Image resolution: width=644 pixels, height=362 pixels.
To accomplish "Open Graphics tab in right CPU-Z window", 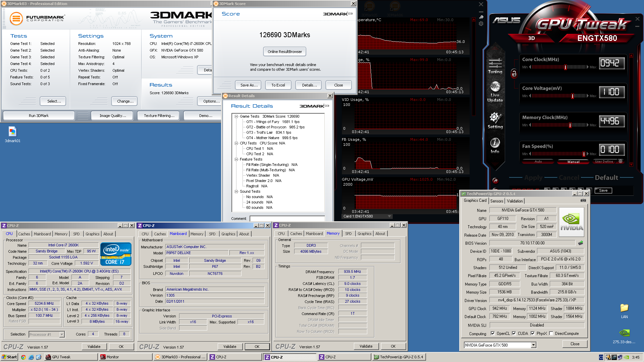I will click(x=364, y=234).
